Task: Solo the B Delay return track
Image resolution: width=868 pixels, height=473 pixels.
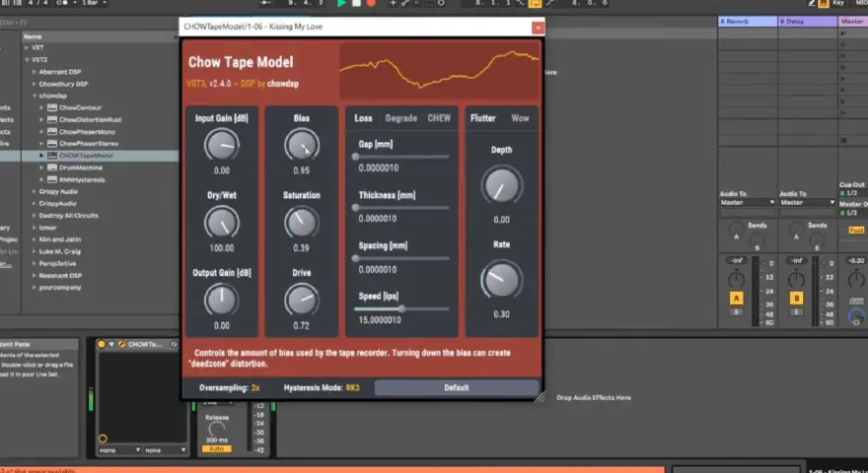Action: click(x=797, y=312)
